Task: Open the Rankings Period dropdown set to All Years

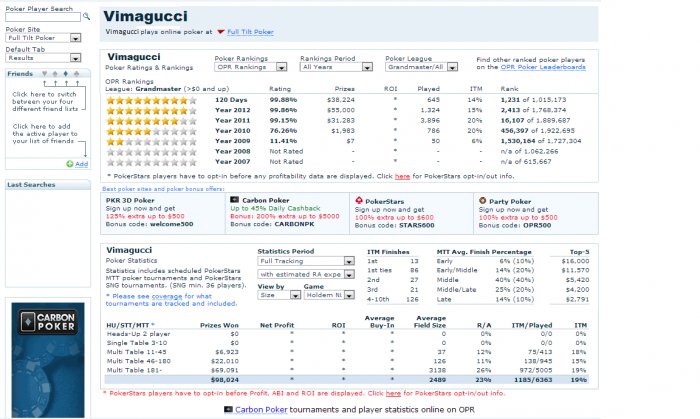Action: (x=336, y=67)
